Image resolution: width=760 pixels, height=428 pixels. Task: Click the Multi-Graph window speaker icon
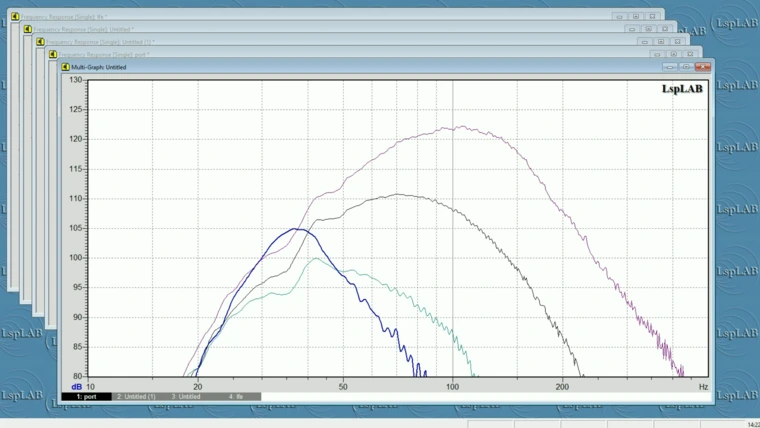(x=66, y=67)
